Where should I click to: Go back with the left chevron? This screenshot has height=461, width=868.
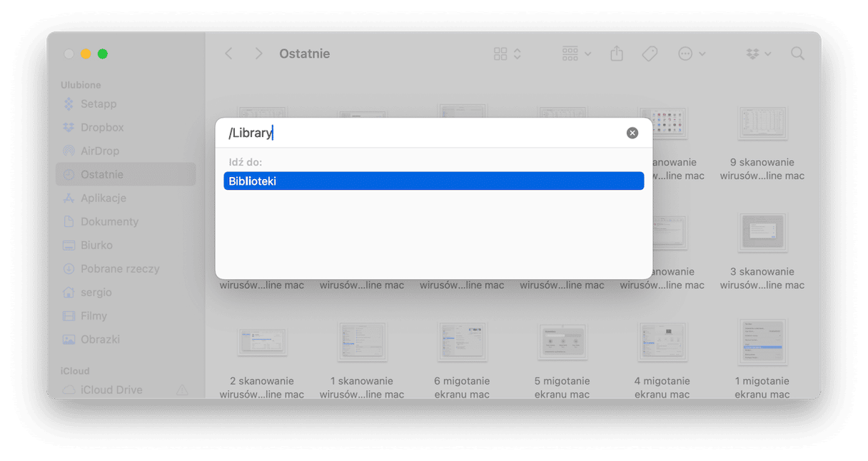pos(228,54)
